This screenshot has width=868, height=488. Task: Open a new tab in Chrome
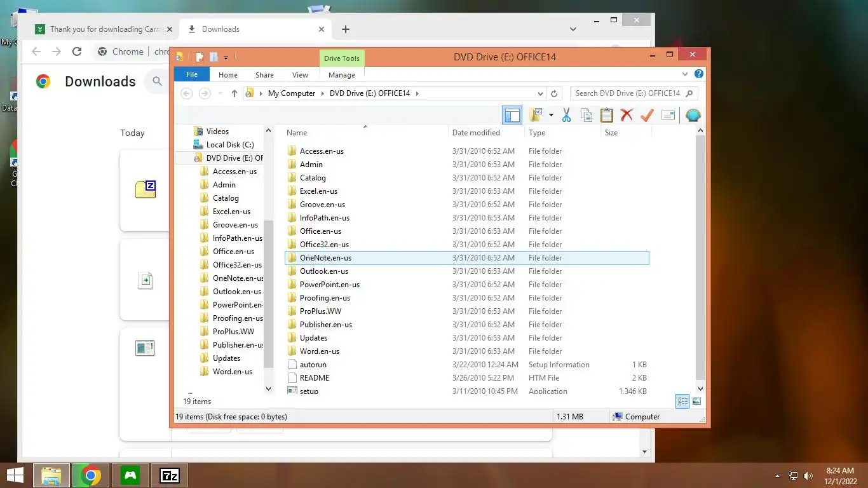(346, 29)
